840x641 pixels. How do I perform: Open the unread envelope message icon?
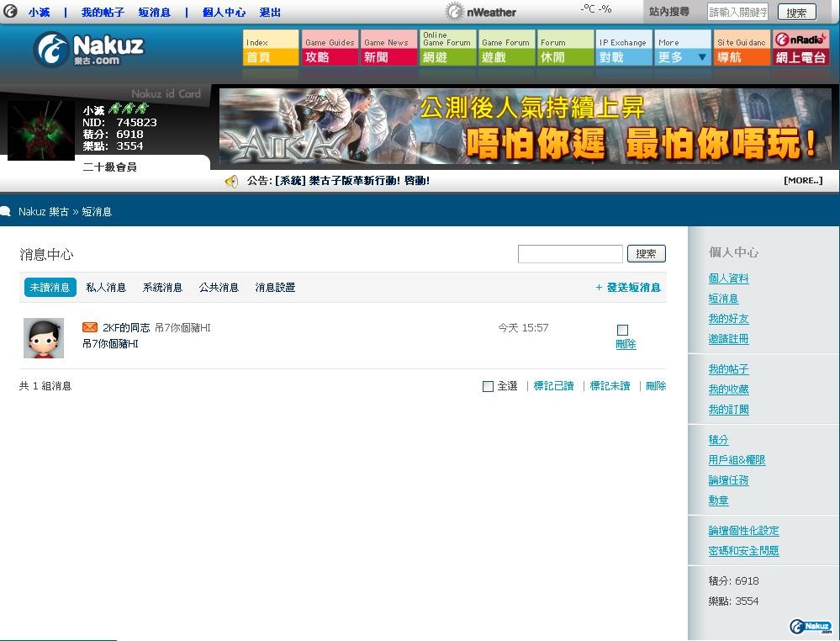[89, 327]
